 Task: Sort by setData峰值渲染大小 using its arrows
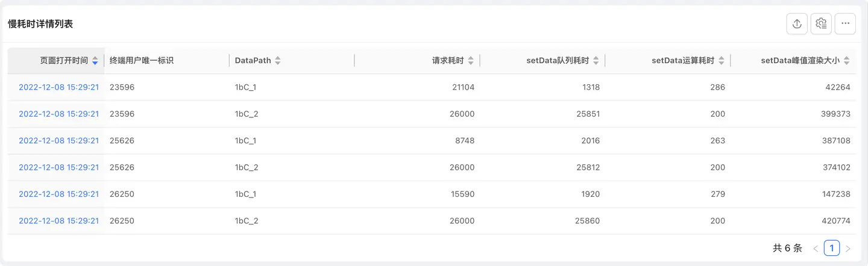coord(846,61)
